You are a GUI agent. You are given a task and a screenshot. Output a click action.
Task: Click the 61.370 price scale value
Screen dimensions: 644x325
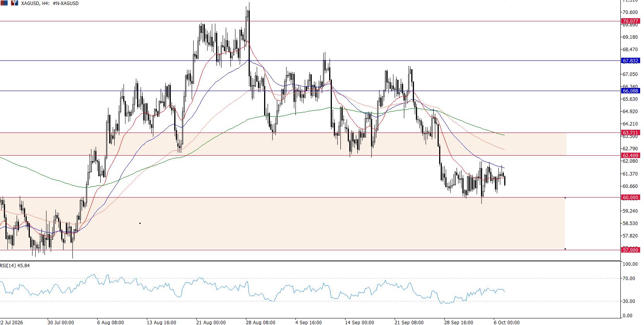coord(630,174)
